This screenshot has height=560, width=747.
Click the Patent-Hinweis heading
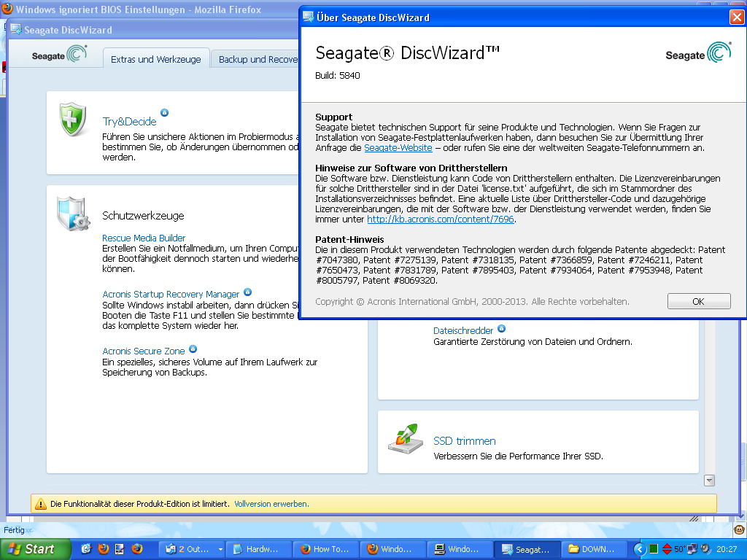[349, 239]
